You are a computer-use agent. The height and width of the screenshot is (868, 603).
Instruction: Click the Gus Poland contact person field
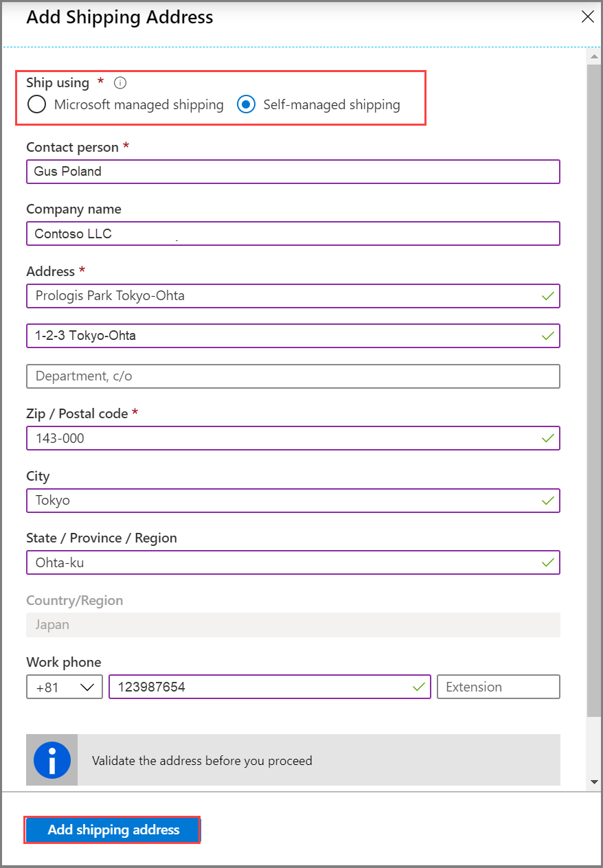(x=293, y=171)
